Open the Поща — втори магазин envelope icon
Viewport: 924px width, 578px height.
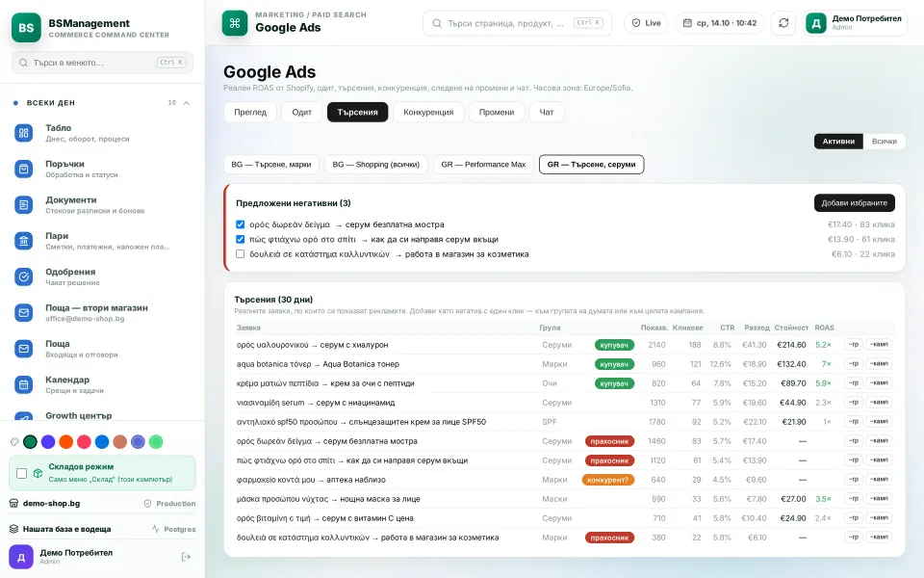coord(23,312)
